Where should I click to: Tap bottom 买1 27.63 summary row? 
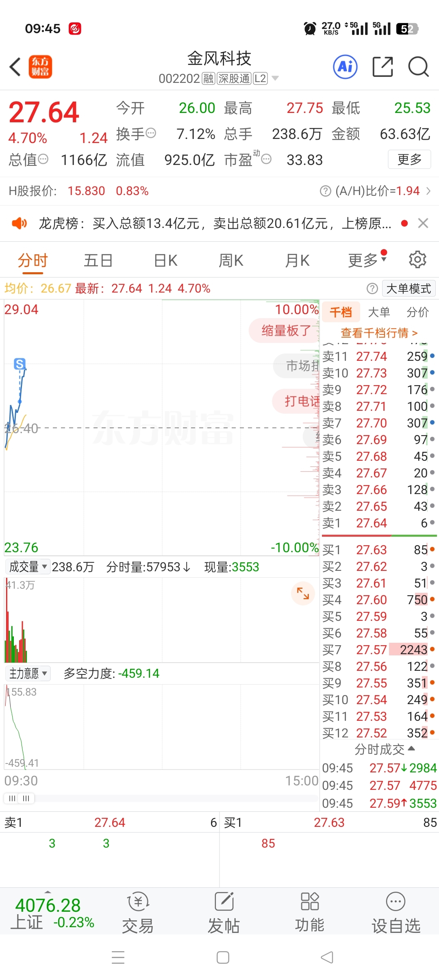(x=330, y=822)
